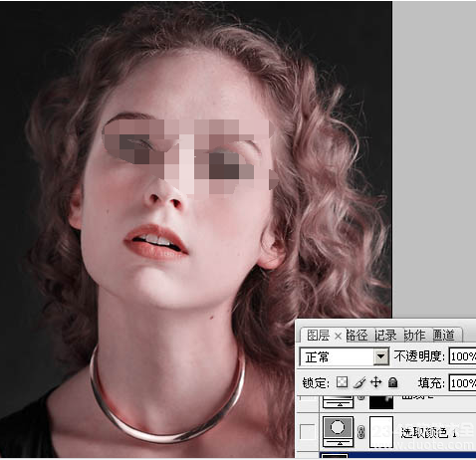The width and height of the screenshot is (476, 460).
Task: Toggle lock position move icon
Action: click(x=375, y=382)
